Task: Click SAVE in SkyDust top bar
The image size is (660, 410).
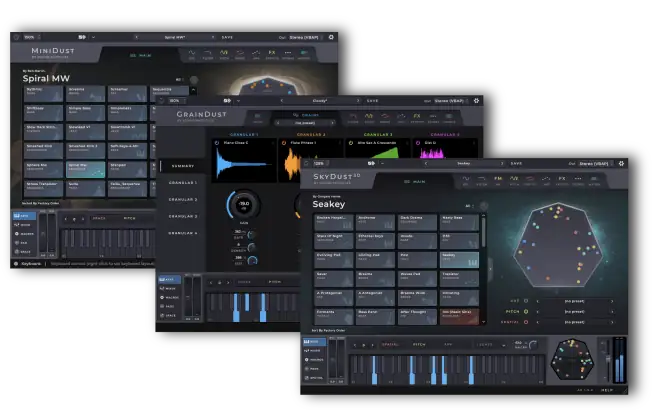Action: [516, 163]
